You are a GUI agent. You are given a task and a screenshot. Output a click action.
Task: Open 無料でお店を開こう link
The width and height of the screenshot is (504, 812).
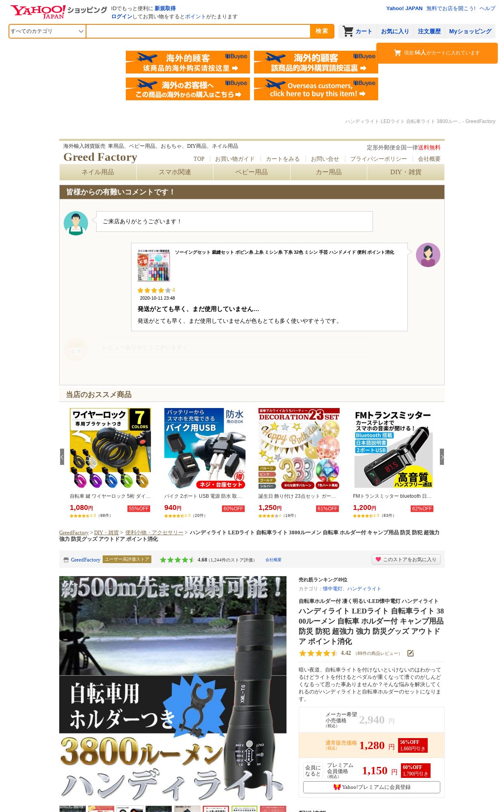451,9
